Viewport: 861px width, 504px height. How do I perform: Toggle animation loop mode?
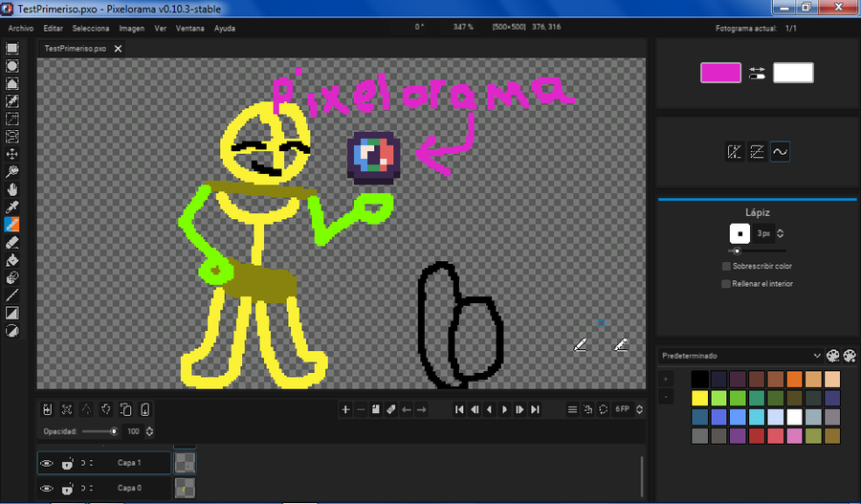[604, 409]
